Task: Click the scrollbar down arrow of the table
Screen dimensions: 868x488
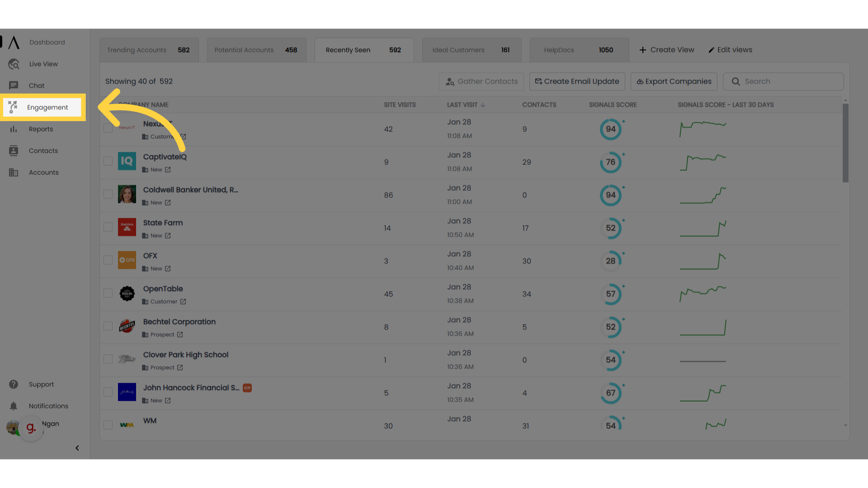Action: tap(845, 426)
